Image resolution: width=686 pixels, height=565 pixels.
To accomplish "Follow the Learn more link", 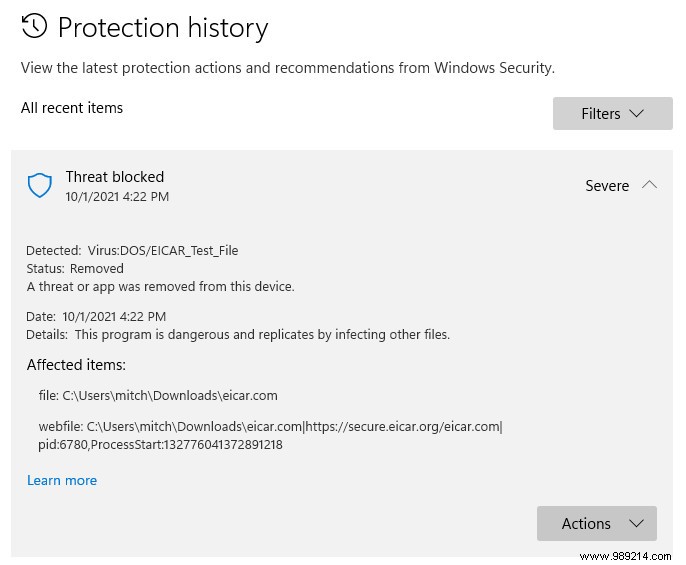I will click(62, 480).
